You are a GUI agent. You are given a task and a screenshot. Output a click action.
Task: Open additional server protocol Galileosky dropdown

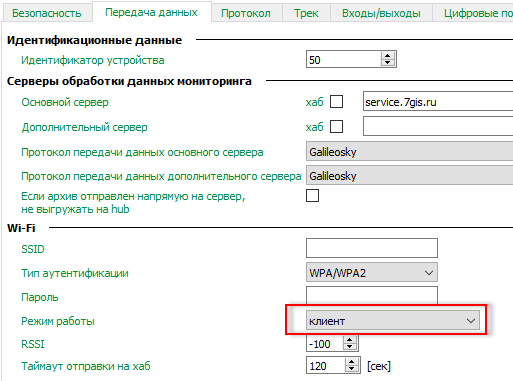pyautogui.click(x=409, y=176)
